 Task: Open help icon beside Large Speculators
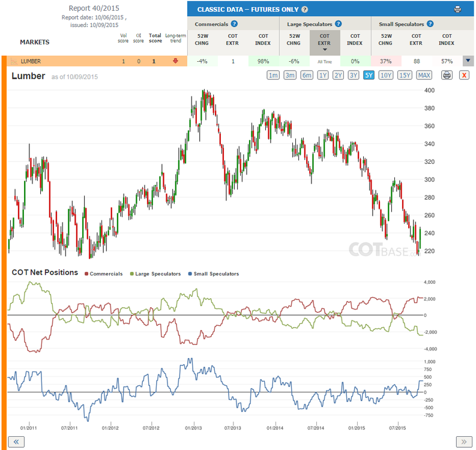click(x=338, y=24)
